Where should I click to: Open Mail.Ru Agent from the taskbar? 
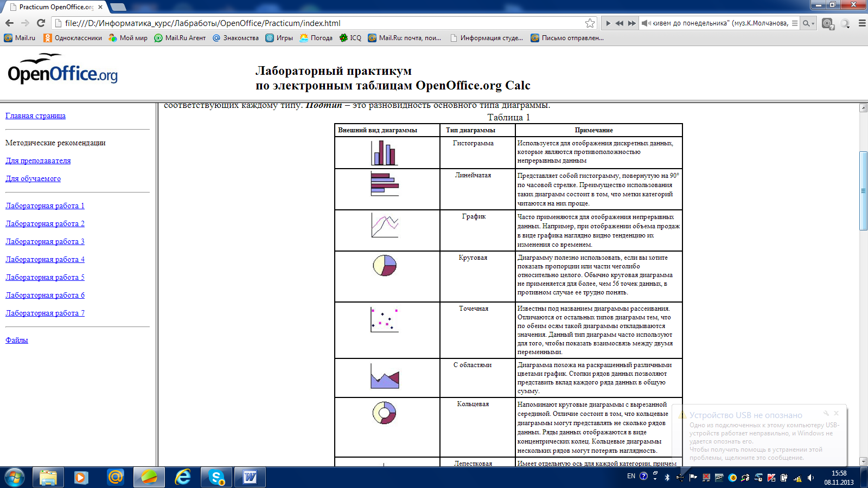(115, 477)
